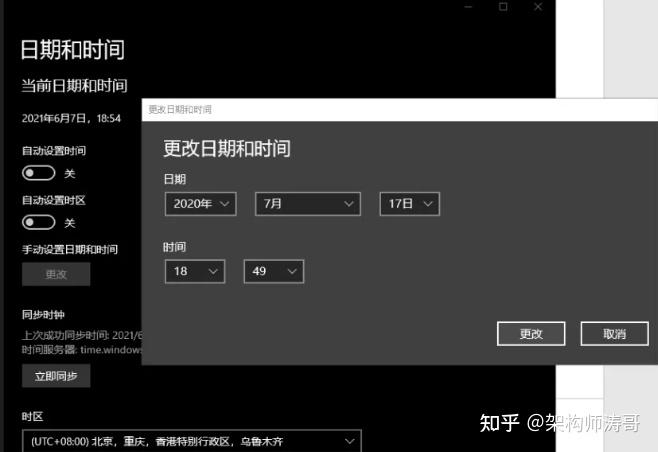Click the 更改日期和时间 dialog heading
The width and height of the screenshot is (658, 452).
coord(227,149)
